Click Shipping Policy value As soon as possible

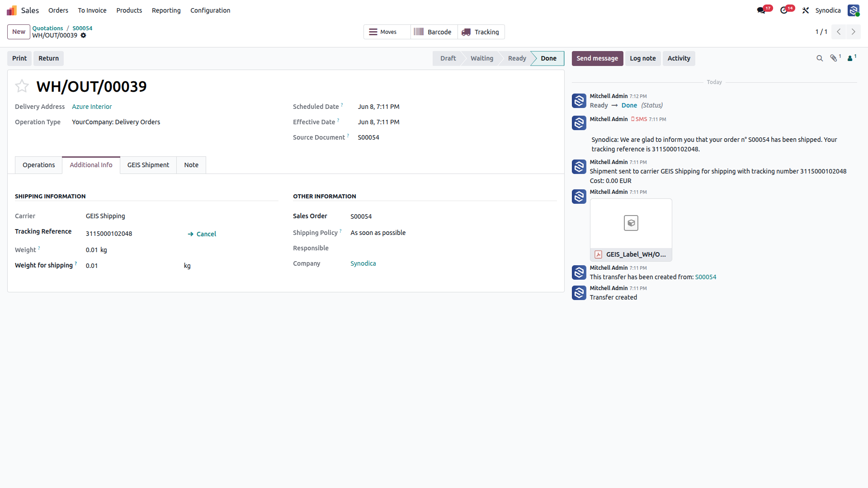click(x=378, y=233)
